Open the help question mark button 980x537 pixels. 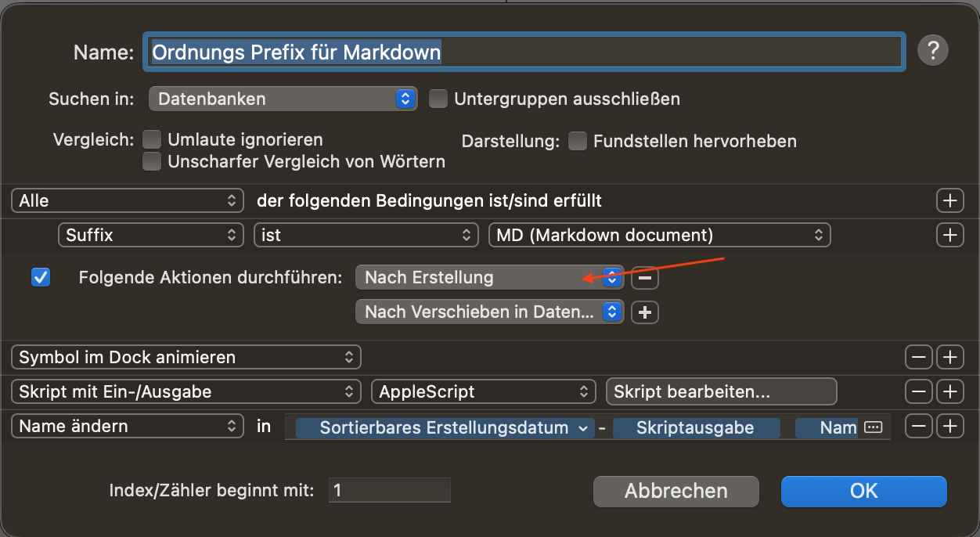tap(932, 51)
